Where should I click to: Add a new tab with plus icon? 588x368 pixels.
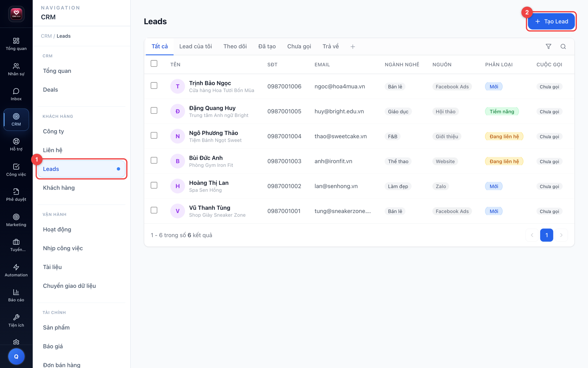tap(352, 47)
